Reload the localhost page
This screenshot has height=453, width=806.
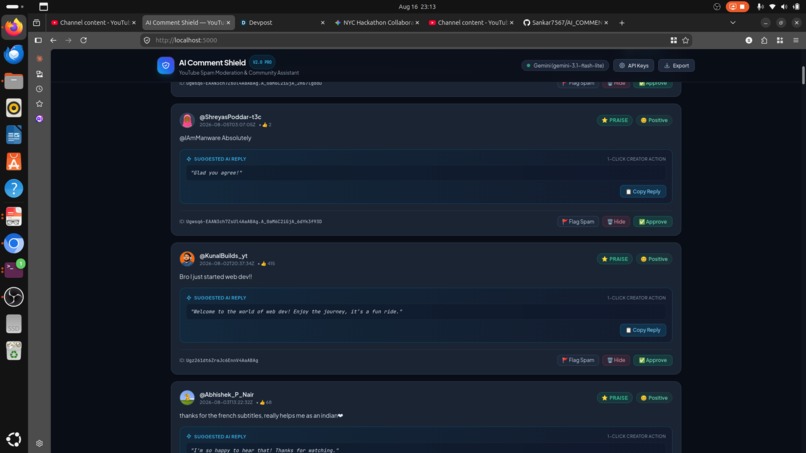tap(83, 40)
